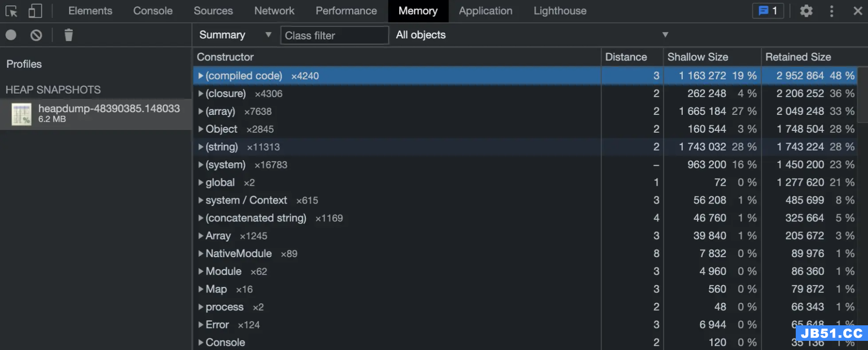Image resolution: width=868 pixels, height=350 pixels.
Task: Switch to the Network tab
Action: [x=274, y=11]
